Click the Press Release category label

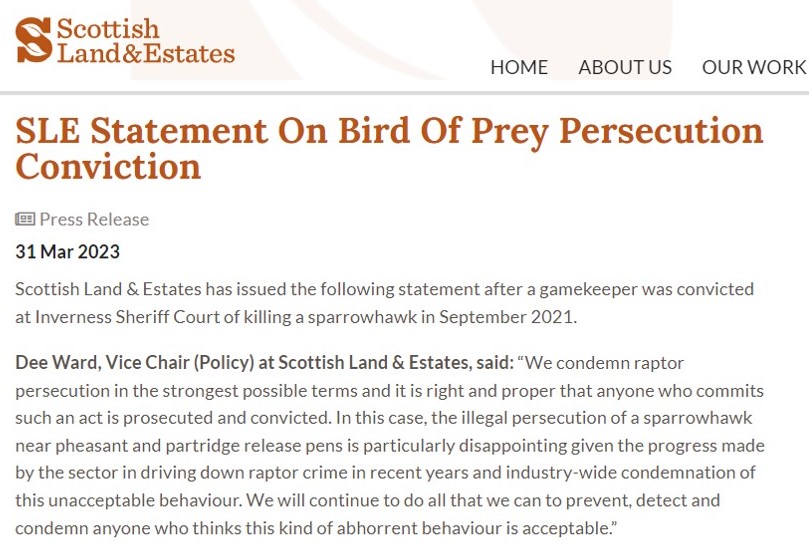tap(94, 220)
